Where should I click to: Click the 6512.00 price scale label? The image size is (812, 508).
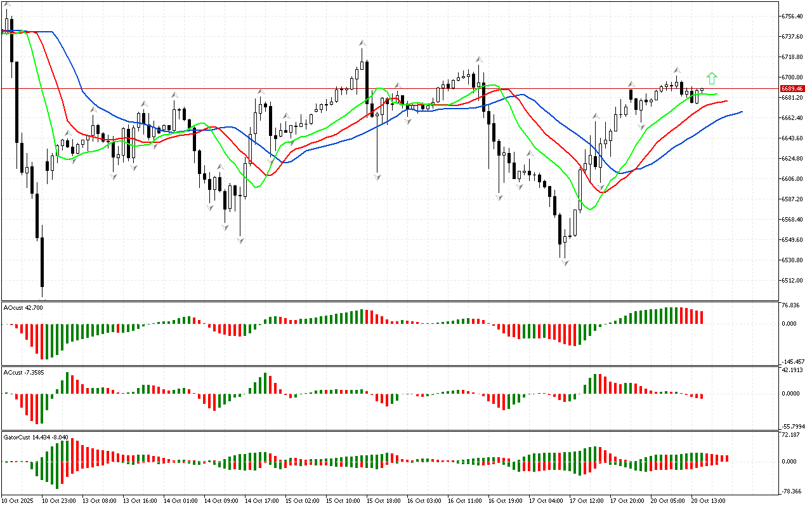(793, 281)
